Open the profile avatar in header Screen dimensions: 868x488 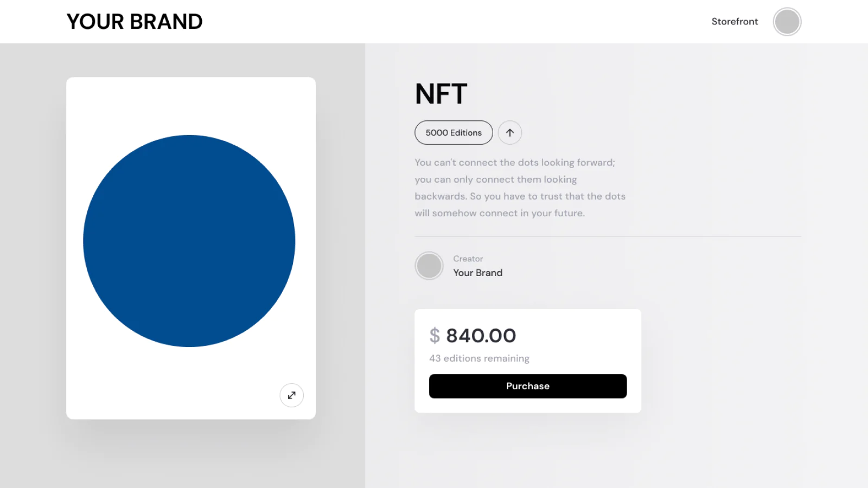point(787,22)
